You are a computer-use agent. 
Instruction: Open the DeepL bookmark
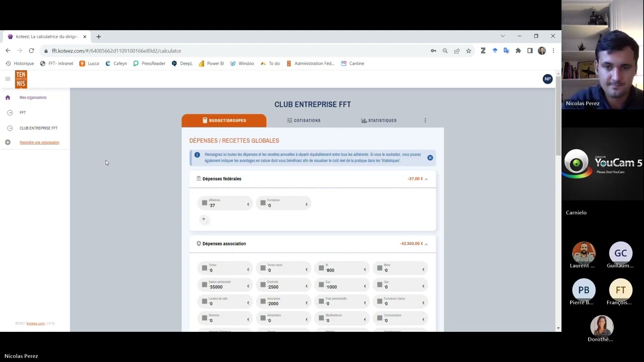coord(182,64)
